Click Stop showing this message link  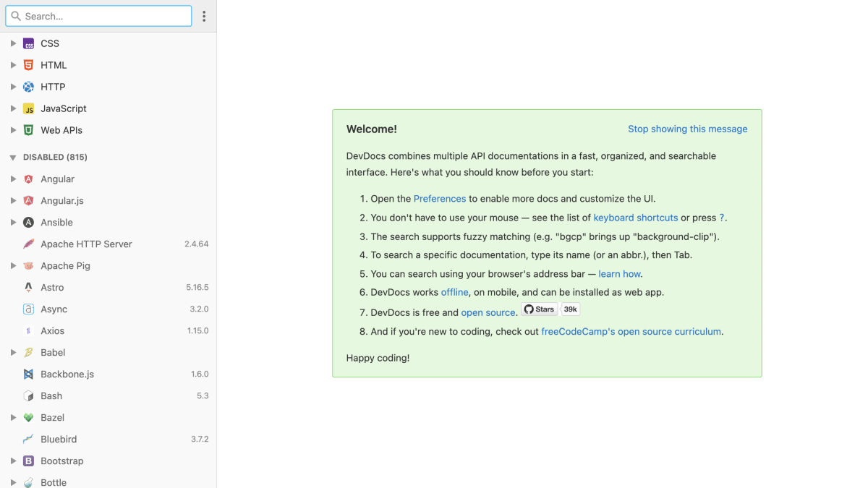pos(688,129)
